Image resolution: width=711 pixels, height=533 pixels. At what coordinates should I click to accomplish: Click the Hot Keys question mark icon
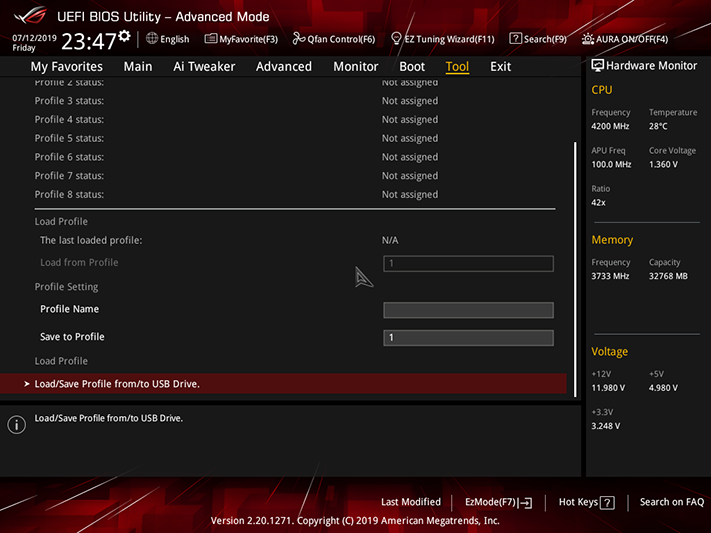coord(607,502)
